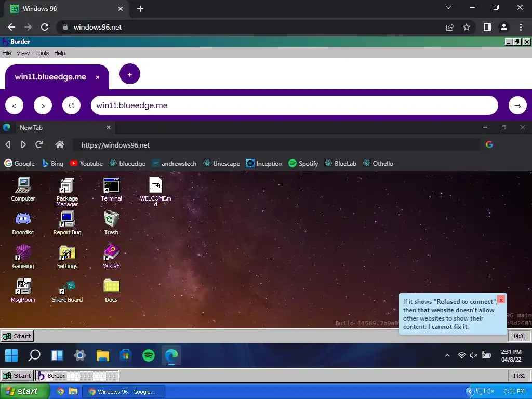Click the Chrome address bar windows96.net
The height and width of the screenshot is (399, 532).
point(251,27)
